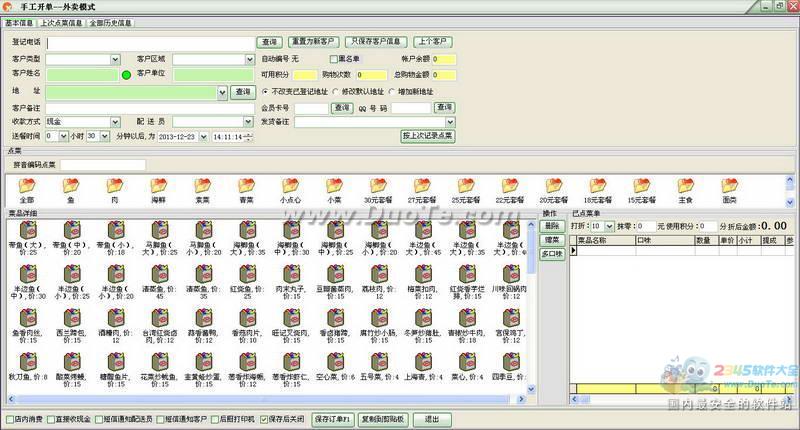Open the 全部历史信息 tab
The height and width of the screenshot is (430, 800).
coord(110,21)
